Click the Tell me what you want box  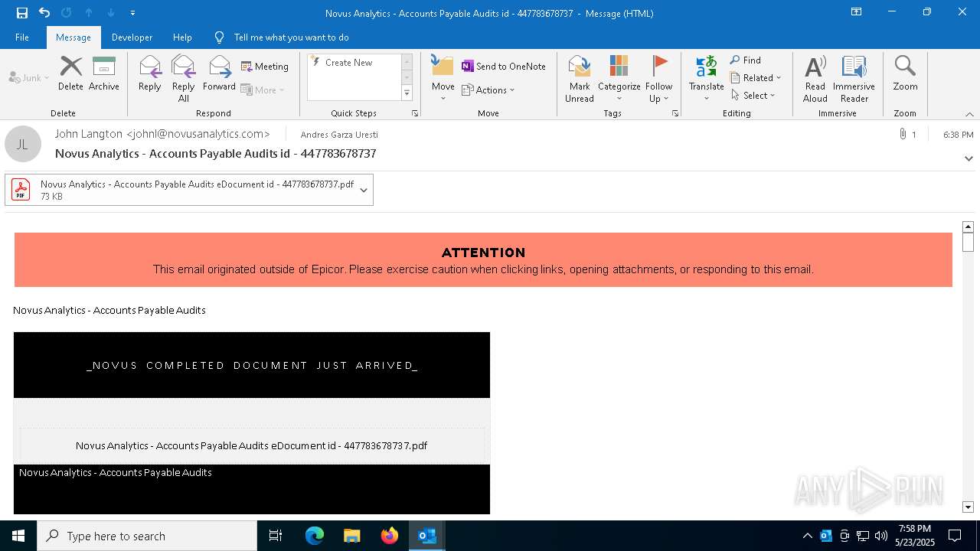(291, 37)
